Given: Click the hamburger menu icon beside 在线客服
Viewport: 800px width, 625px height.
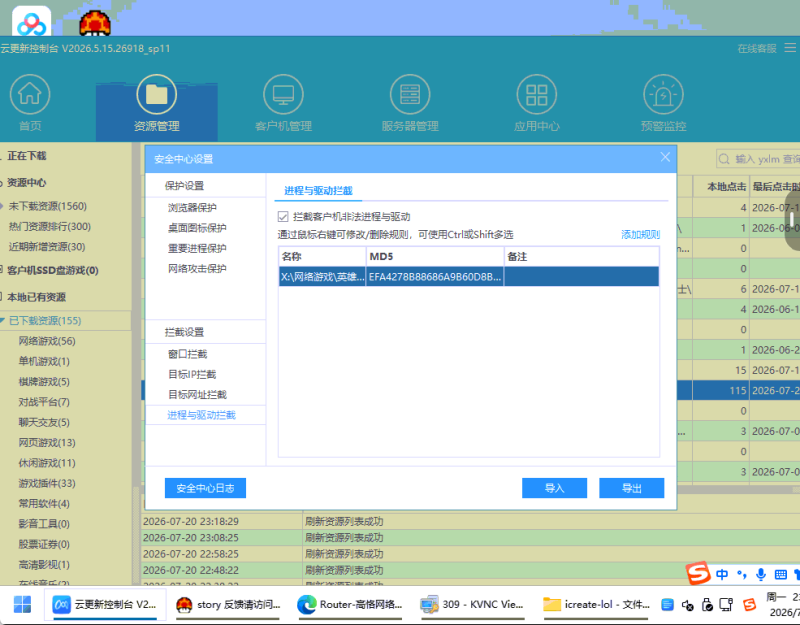Looking at the screenshot, I should pos(790,48).
